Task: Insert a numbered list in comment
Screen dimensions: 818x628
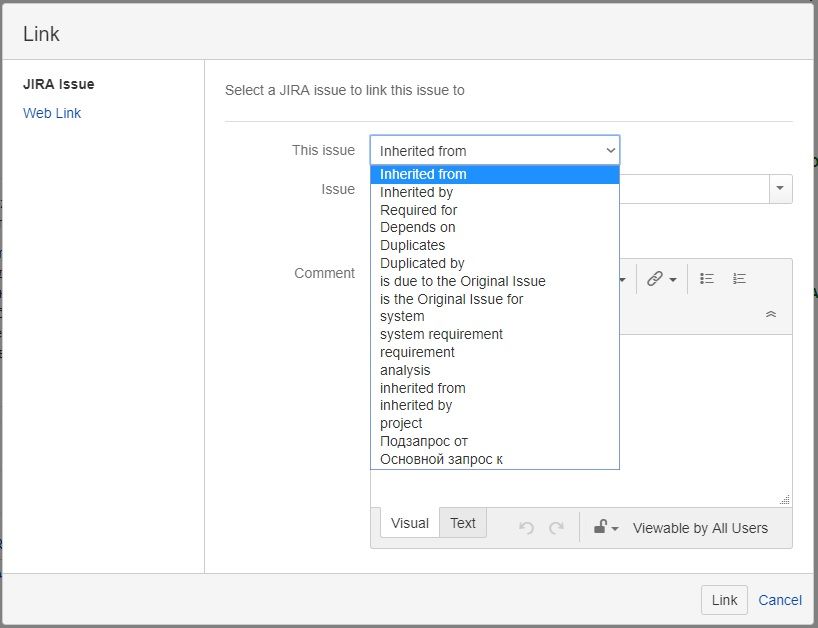Action: [739, 279]
